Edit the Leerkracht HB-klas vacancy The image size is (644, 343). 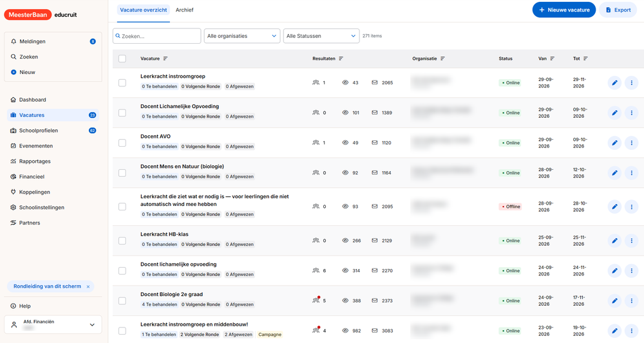[x=614, y=241]
